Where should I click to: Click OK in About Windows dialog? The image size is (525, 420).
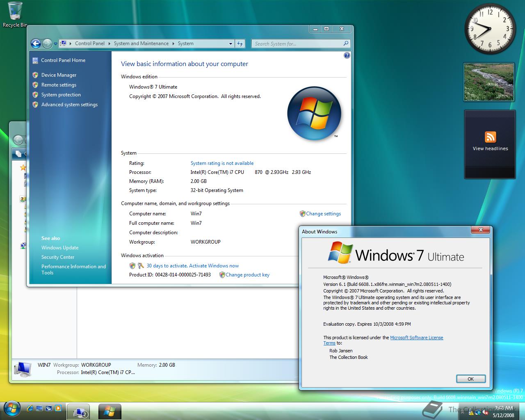click(x=470, y=379)
